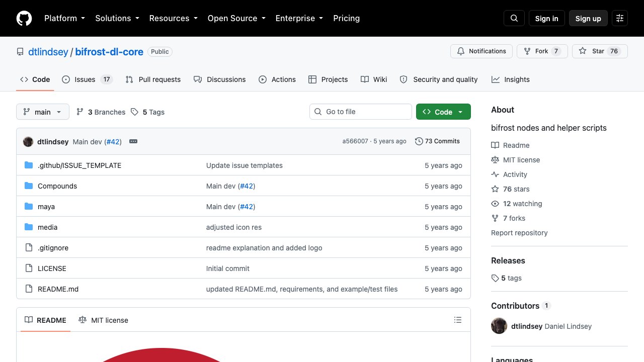Click the Sign up button
This screenshot has width=644, height=362.
coord(588,18)
